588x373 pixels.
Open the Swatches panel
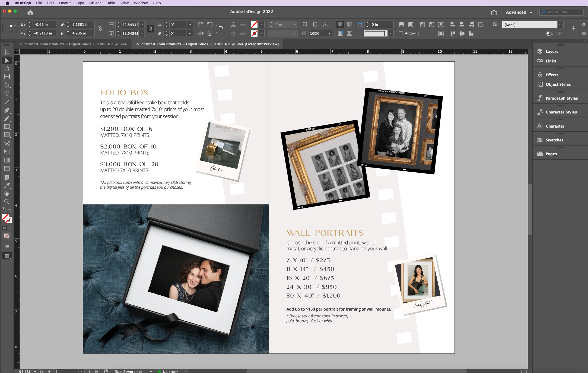(554, 140)
